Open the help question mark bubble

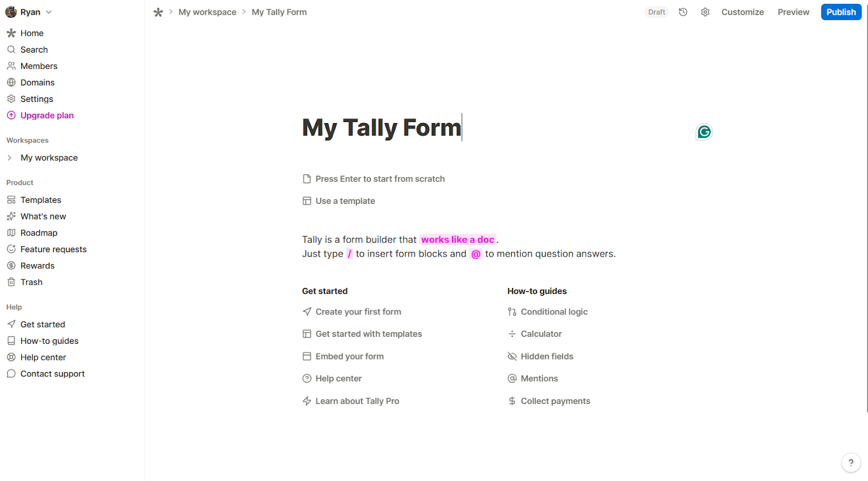850,463
